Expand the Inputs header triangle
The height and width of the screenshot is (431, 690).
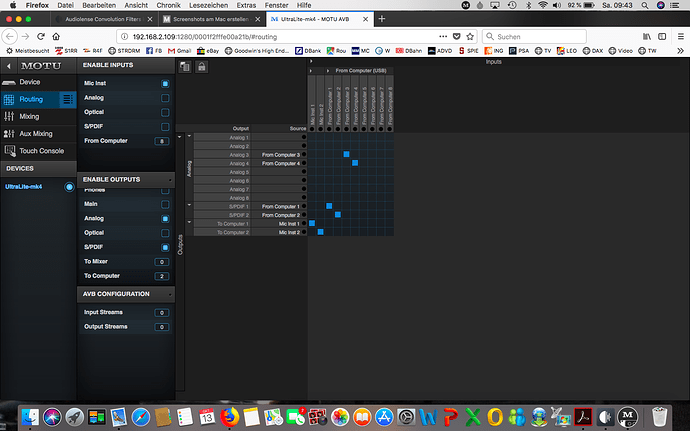[x=311, y=61]
